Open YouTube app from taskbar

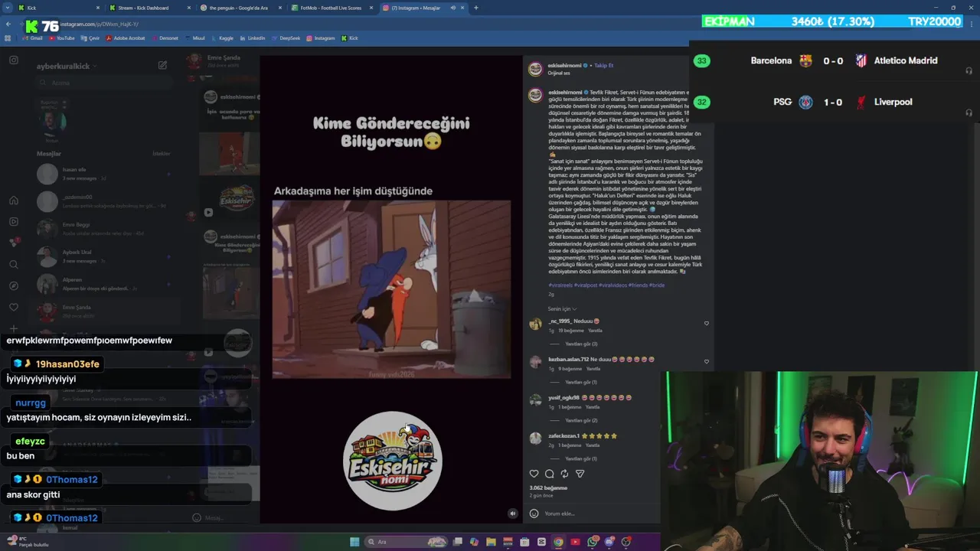(575, 542)
